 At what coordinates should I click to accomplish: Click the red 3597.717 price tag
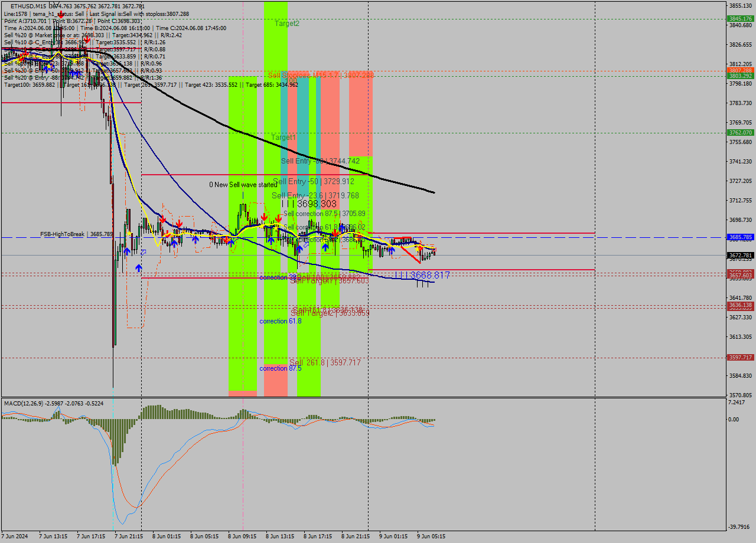[740, 358]
